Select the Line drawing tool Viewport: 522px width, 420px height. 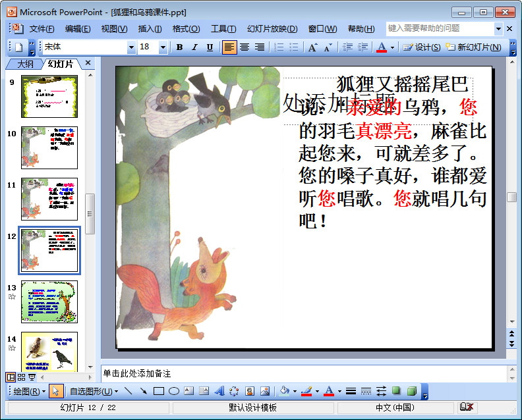click(x=129, y=391)
